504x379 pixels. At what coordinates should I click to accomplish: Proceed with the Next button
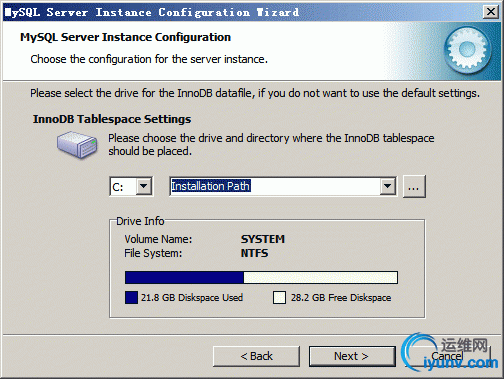pos(352,356)
